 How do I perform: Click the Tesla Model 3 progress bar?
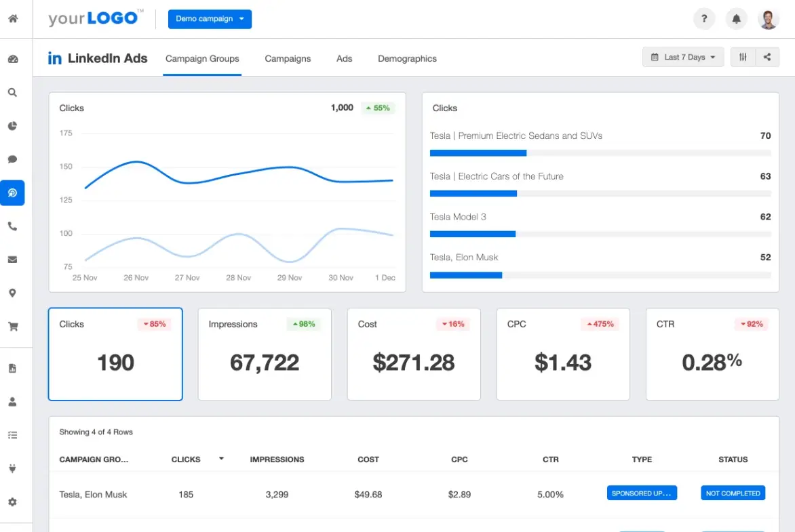pyautogui.click(x=600, y=234)
